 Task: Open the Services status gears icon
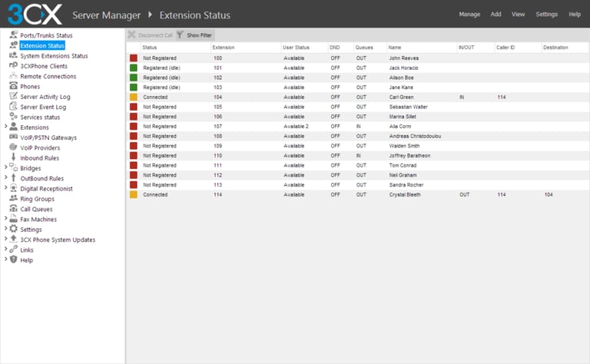tap(14, 117)
